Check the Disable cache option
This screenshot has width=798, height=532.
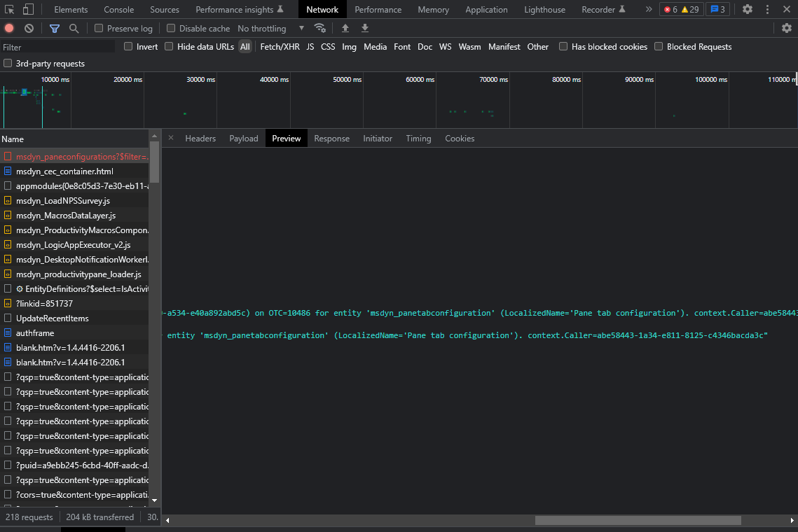coord(171,28)
